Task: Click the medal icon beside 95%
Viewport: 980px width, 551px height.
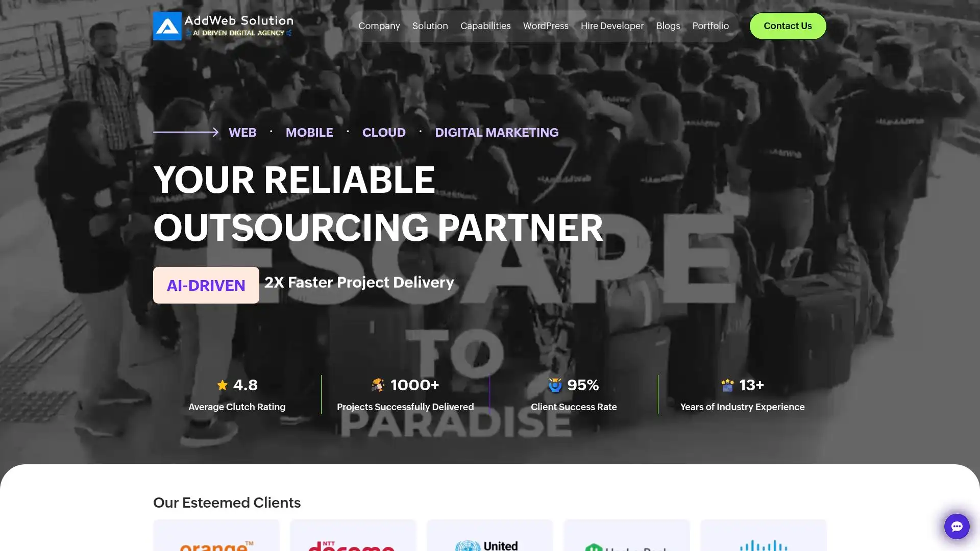Action: [555, 385]
